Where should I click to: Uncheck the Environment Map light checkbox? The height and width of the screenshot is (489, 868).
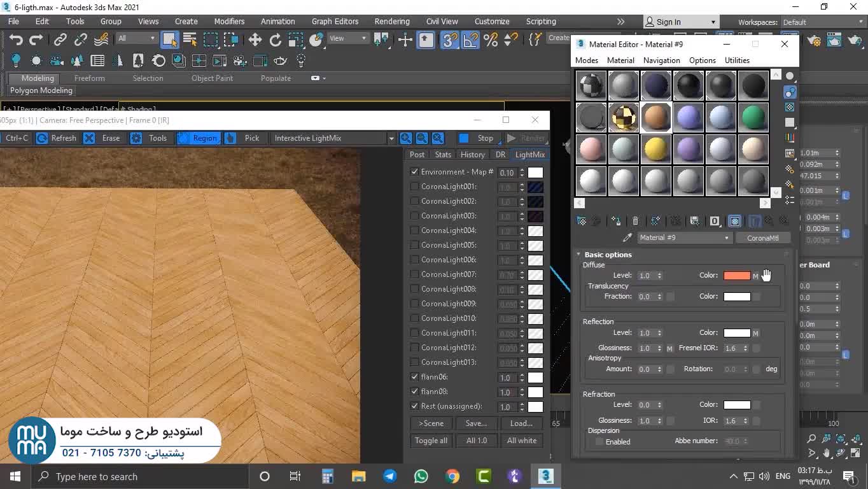415,172
